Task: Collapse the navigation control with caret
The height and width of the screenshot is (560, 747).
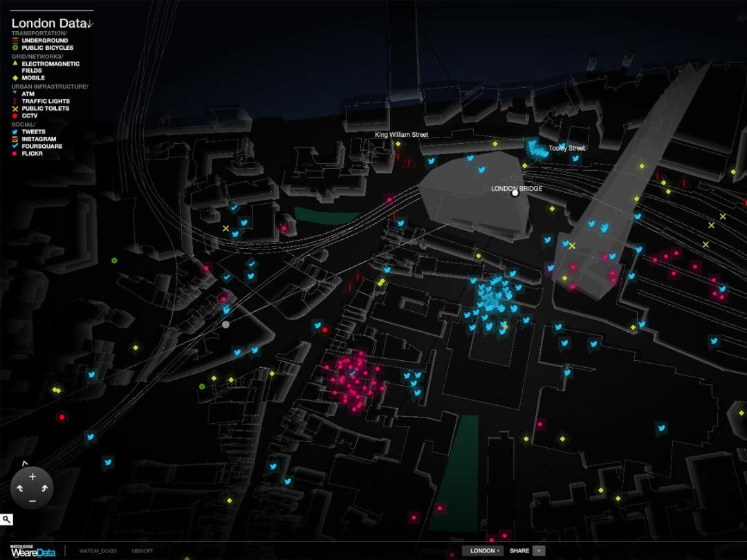Action: [25, 463]
